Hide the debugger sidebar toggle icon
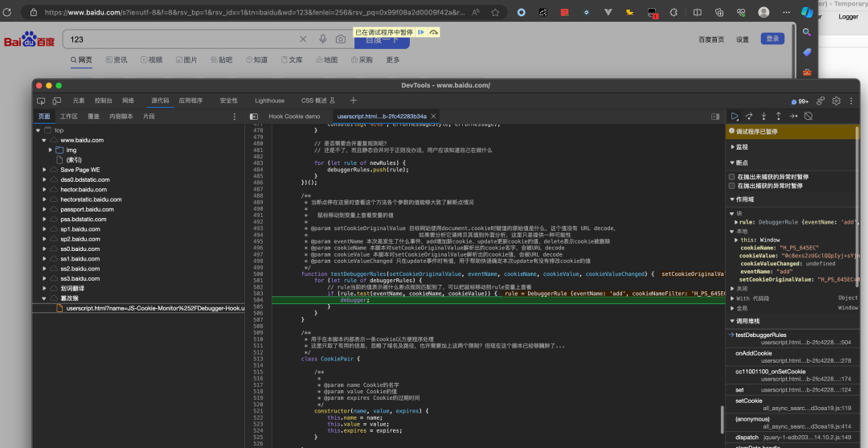This screenshot has width=868, height=448. click(715, 117)
